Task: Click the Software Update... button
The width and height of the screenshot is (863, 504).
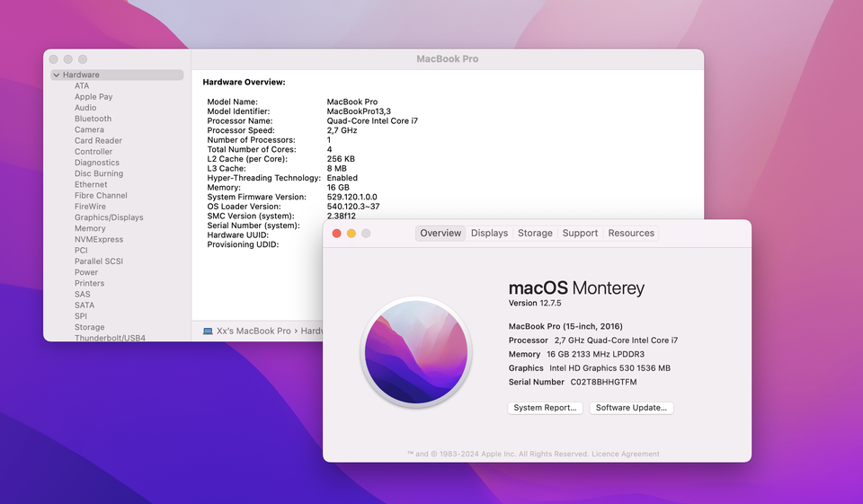Action: 631,408
